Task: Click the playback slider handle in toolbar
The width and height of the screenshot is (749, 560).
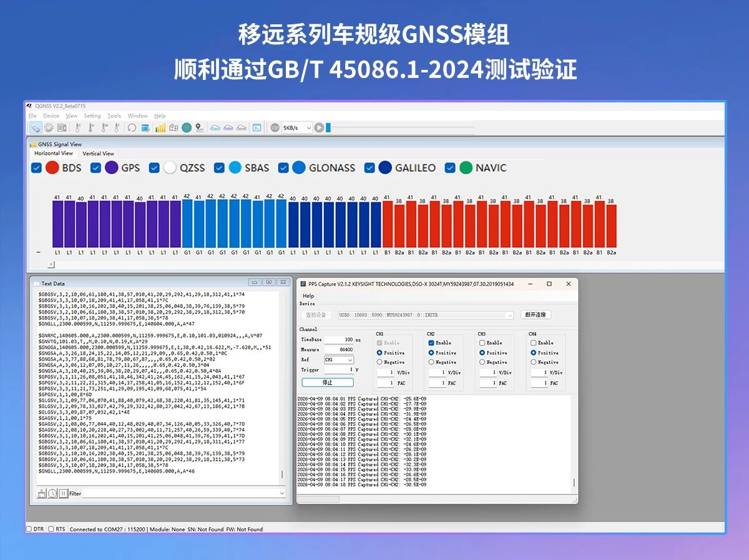Action: tap(328, 128)
